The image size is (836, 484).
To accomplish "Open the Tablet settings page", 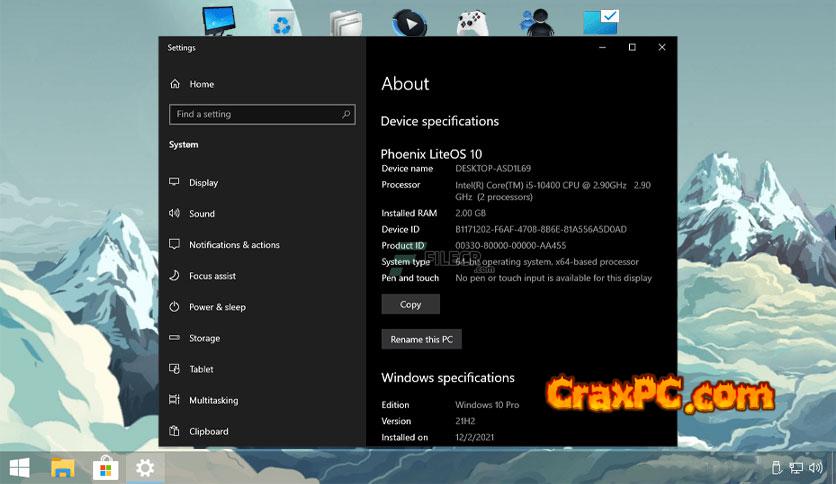I will (x=201, y=369).
